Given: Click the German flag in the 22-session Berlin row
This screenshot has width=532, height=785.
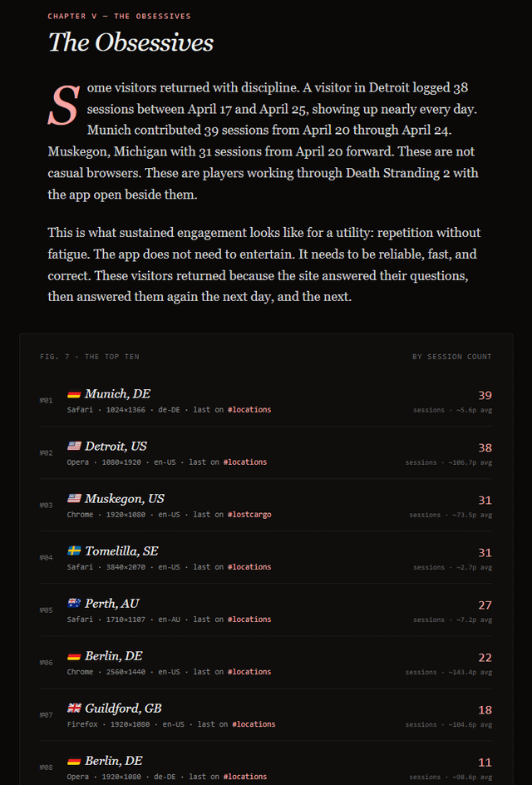Looking at the screenshot, I should (74, 656).
